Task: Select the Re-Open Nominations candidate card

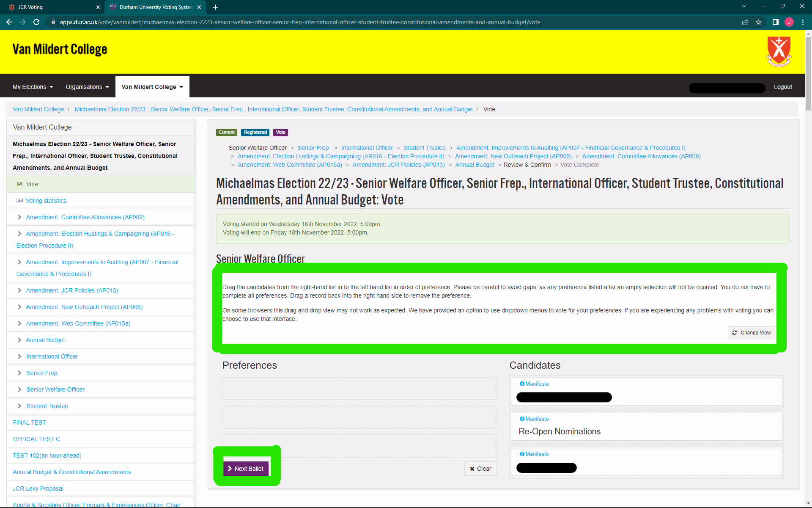Action: [646, 427]
